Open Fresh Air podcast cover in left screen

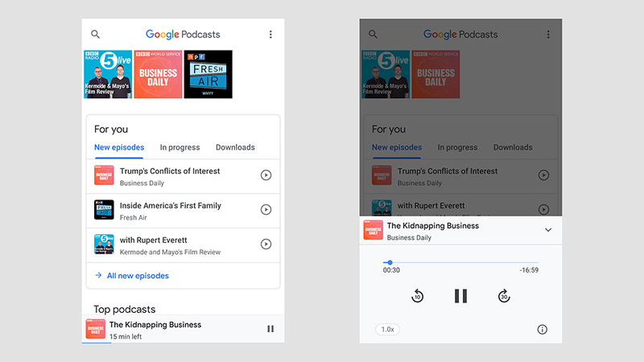tap(208, 74)
